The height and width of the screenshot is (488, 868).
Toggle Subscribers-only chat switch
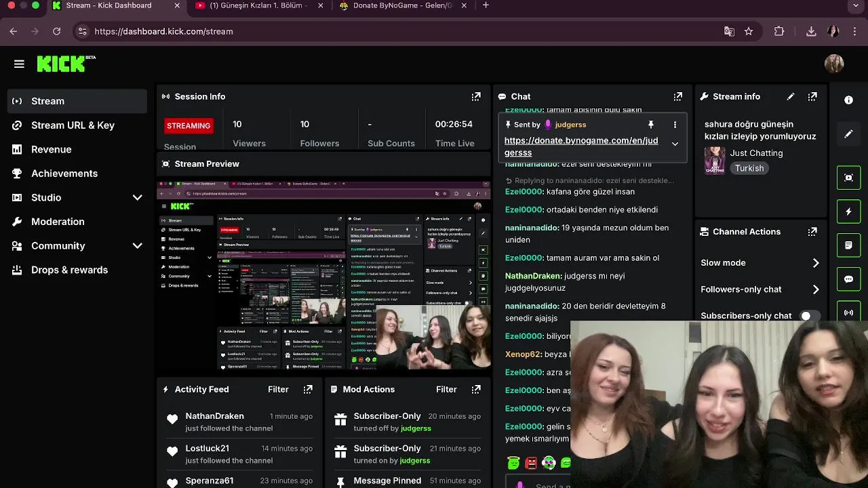coord(810,316)
